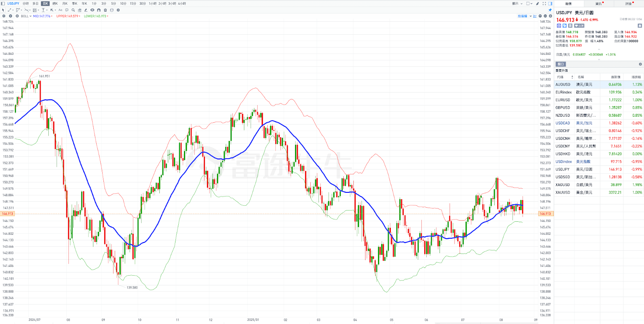Delete drawings with the trash icon
The width and height of the screenshot is (644, 324).
click(x=105, y=10)
